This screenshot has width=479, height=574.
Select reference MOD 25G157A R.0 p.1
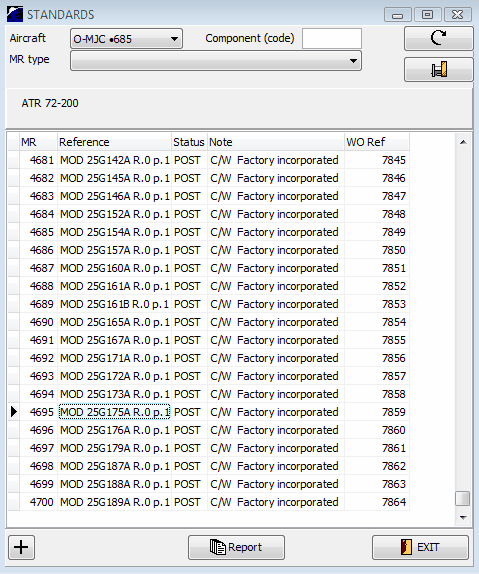pos(114,250)
